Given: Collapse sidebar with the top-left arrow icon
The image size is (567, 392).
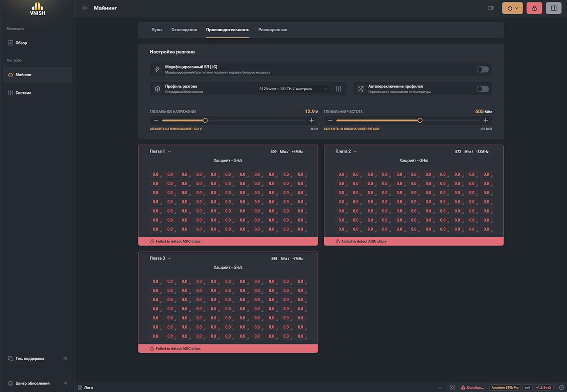Looking at the screenshot, I should (86, 8).
